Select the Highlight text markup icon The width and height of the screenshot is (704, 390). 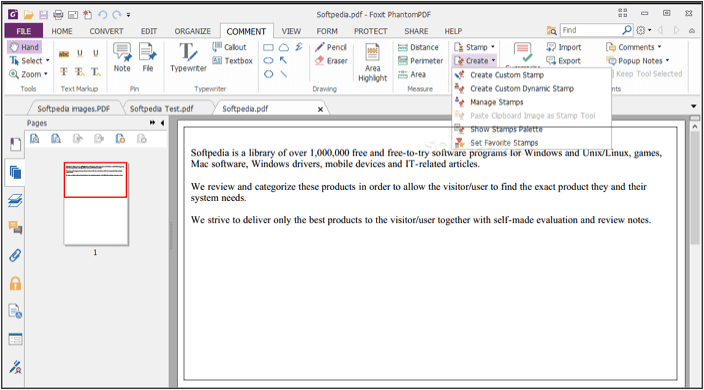click(x=64, y=54)
